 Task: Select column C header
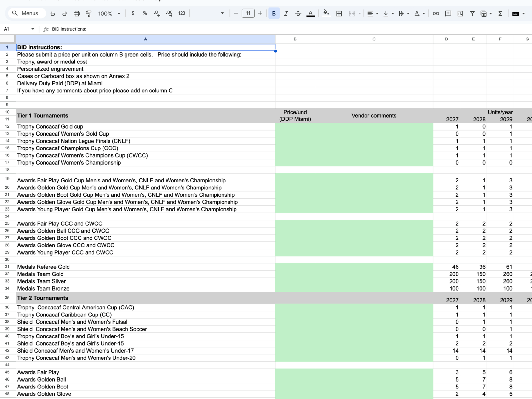point(374,39)
